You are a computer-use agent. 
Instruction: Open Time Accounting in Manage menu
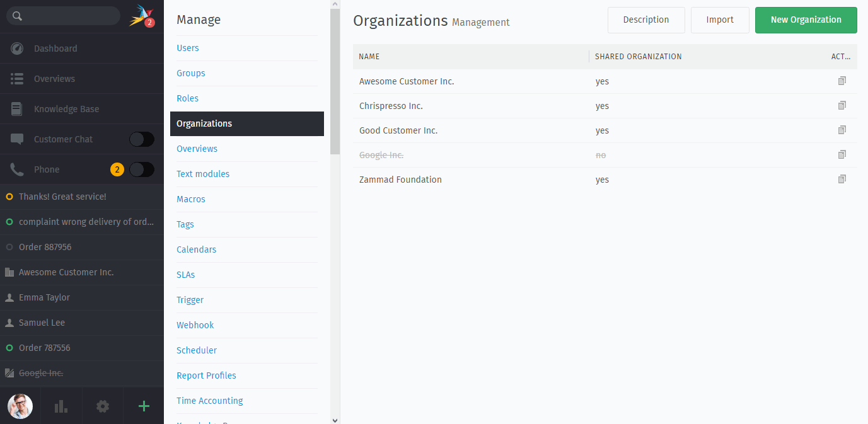click(x=210, y=401)
